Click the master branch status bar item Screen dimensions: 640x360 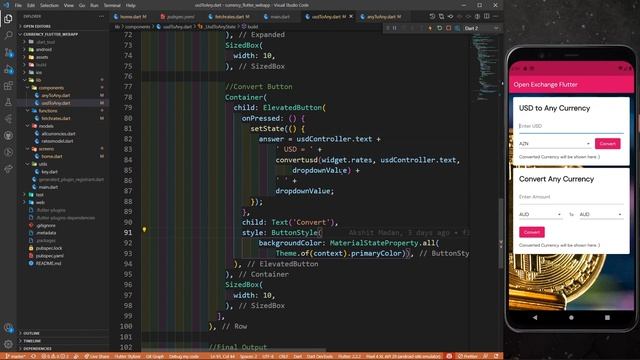(15, 356)
